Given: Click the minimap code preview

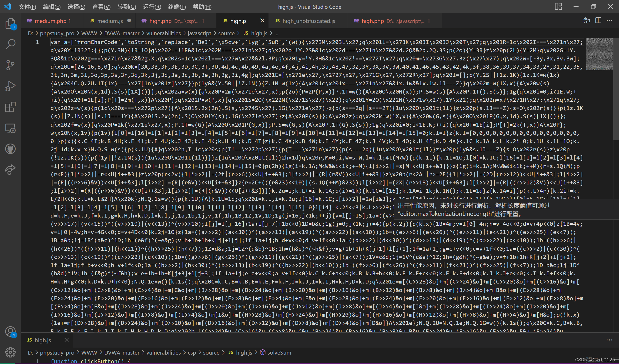Looking at the screenshot, I should coord(599,54).
